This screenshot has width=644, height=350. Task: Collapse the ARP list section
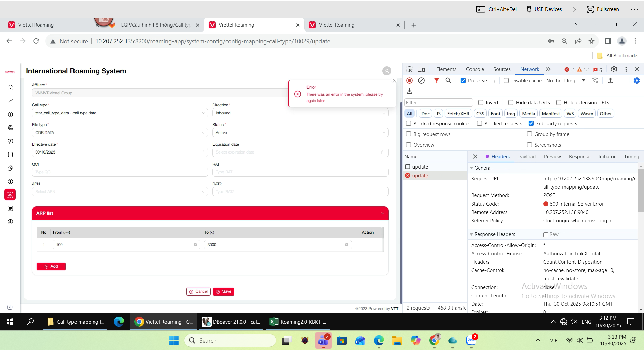click(x=382, y=213)
